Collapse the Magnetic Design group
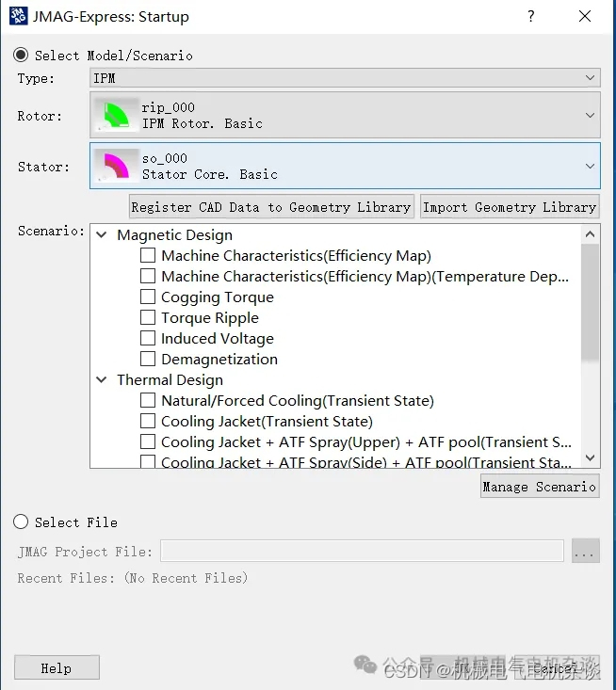Image resolution: width=616 pixels, height=690 pixels. click(x=102, y=235)
